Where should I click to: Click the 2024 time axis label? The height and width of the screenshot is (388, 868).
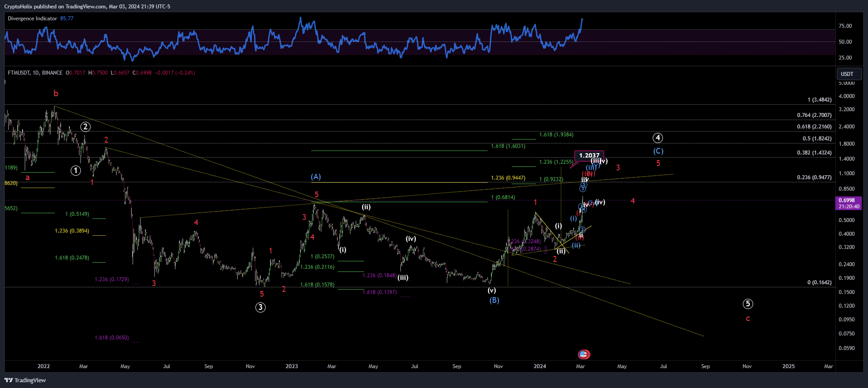tap(540, 366)
